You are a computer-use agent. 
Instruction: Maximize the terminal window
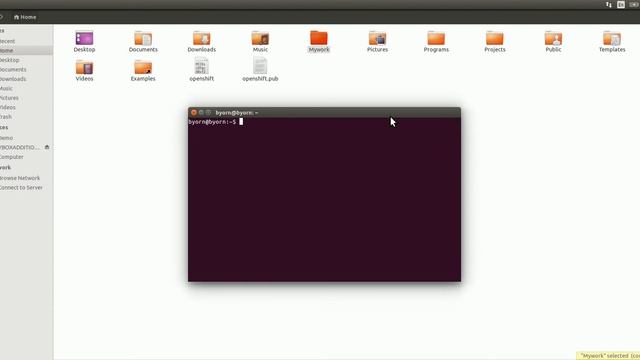[208, 112]
